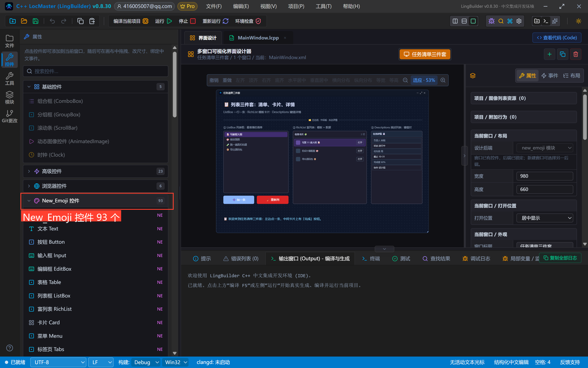Open the debug bug icon tool
Screen dimensions: 588x368
pos(491,21)
